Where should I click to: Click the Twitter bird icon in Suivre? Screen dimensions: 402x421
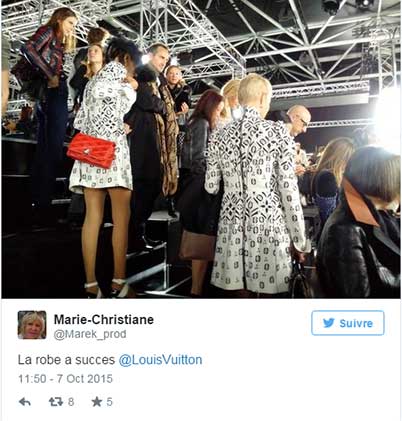[x=329, y=323]
